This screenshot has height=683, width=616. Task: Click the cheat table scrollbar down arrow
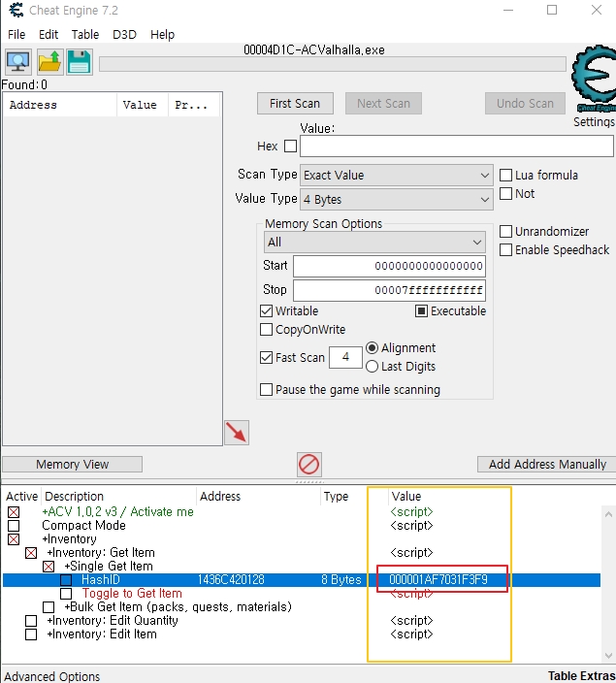pos(608,655)
